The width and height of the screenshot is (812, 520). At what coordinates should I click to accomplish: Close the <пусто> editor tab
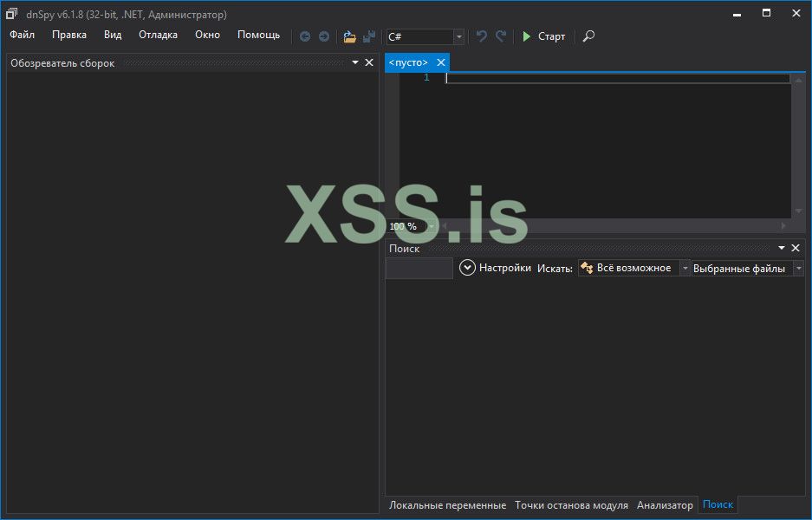[x=441, y=62]
